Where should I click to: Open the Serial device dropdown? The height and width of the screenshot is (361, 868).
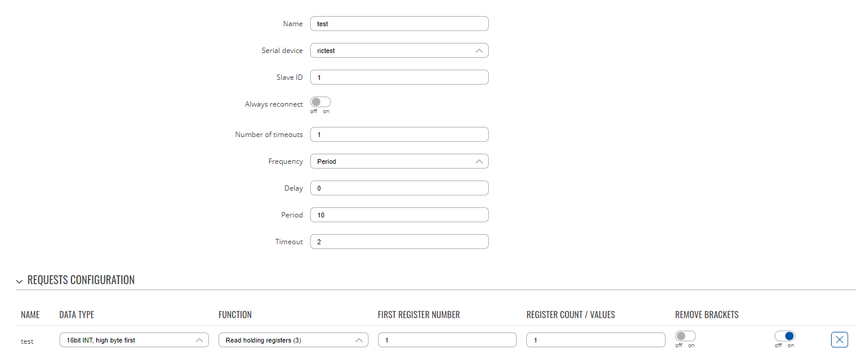(x=399, y=51)
